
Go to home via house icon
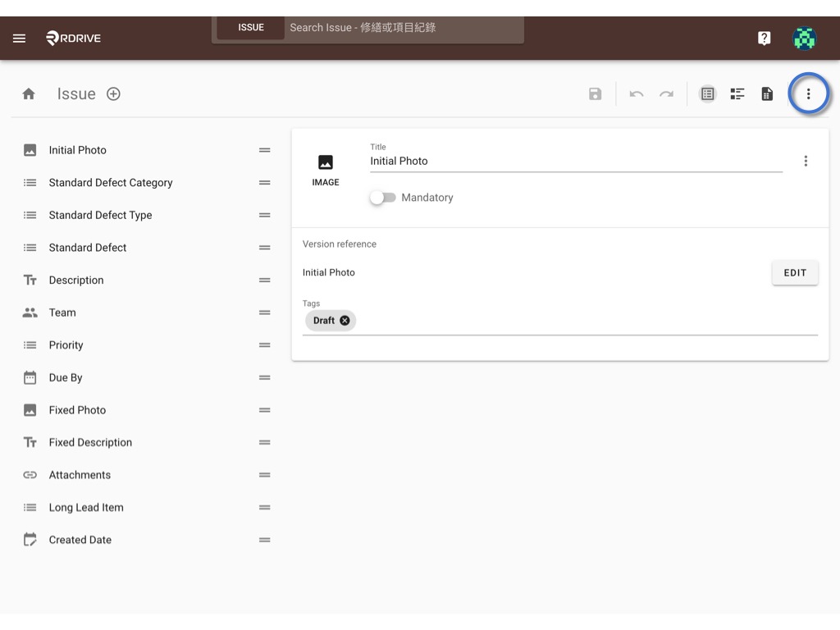pyautogui.click(x=29, y=94)
